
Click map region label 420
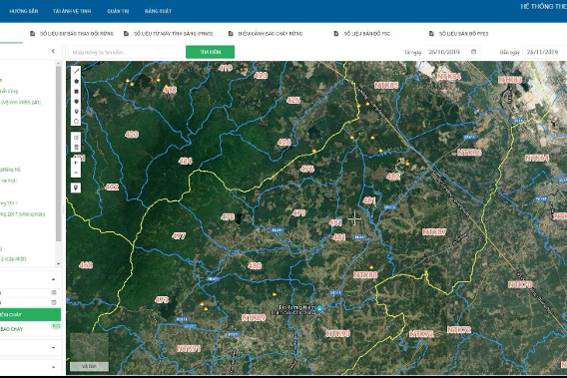point(132,135)
